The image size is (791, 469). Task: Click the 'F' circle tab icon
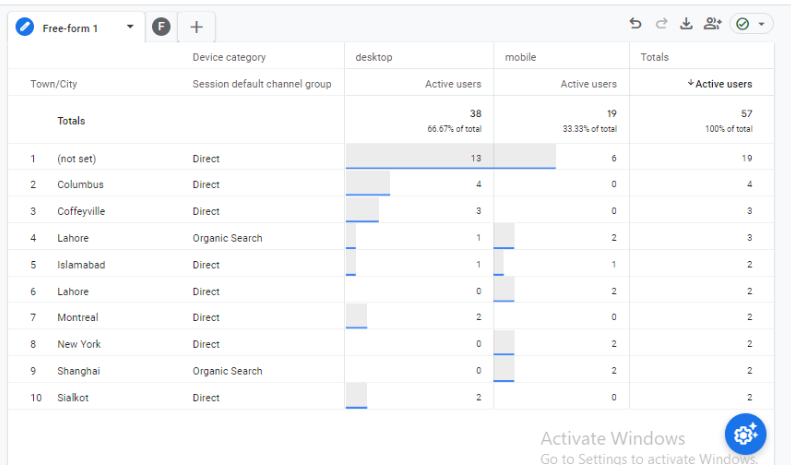click(x=161, y=27)
